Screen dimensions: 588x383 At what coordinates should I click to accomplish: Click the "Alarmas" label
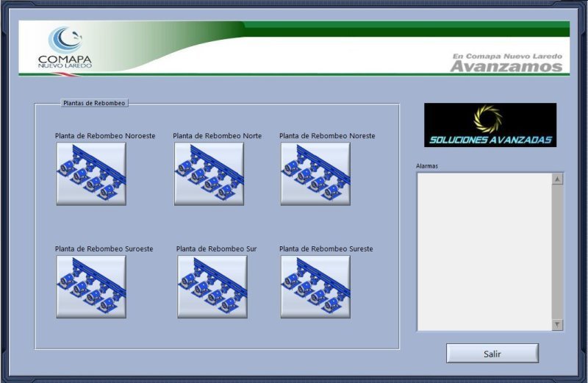(x=427, y=166)
